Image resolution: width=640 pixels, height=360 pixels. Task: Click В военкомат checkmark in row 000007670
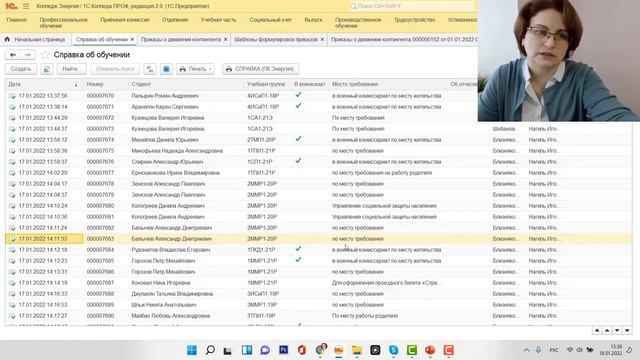(x=298, y=95)
